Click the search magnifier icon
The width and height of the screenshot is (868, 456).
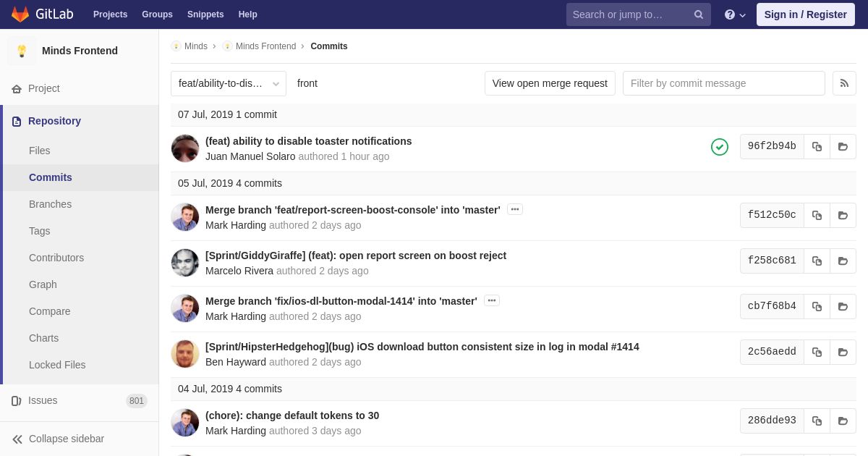(x=699, y=14)
